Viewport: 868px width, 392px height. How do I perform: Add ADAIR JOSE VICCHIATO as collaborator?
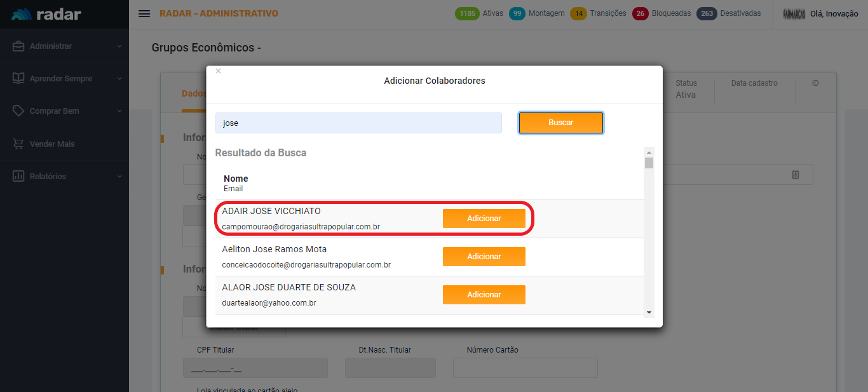[484, 219]
